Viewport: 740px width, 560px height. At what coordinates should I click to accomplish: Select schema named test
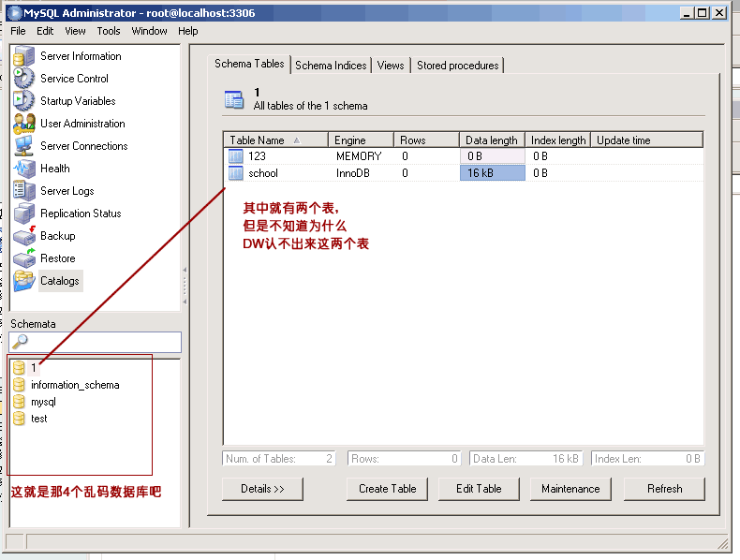point(39,419)
